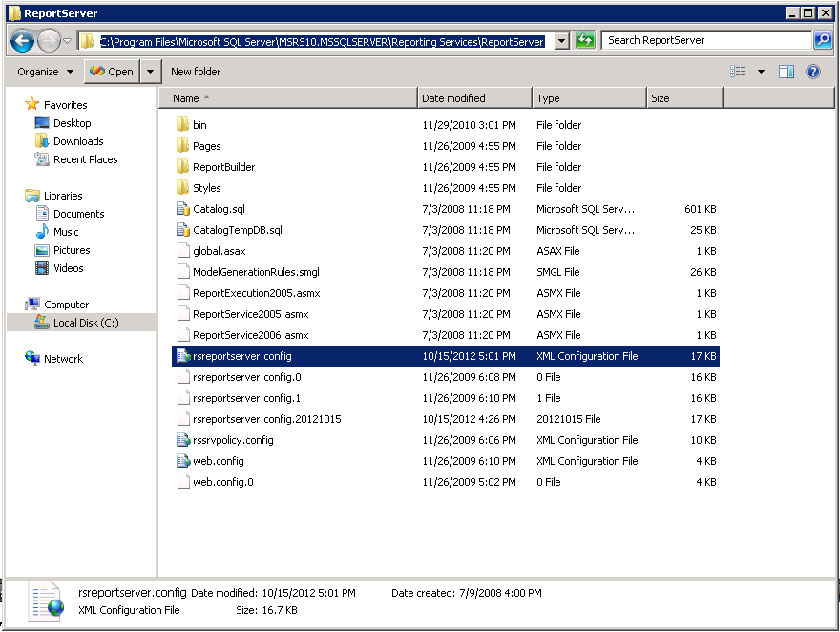The height and width of the screenshot is (632, 840).
Task: Click the rsreportserver.config file icon
Action: pos(182,356)
